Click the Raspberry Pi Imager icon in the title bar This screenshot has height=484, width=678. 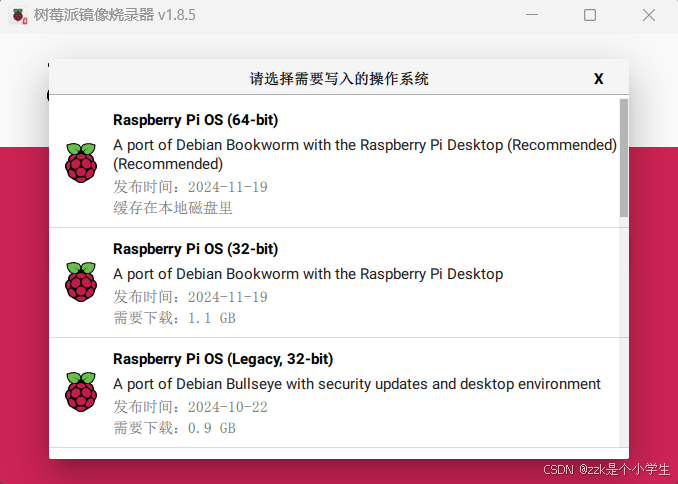(x=18, y=16)
